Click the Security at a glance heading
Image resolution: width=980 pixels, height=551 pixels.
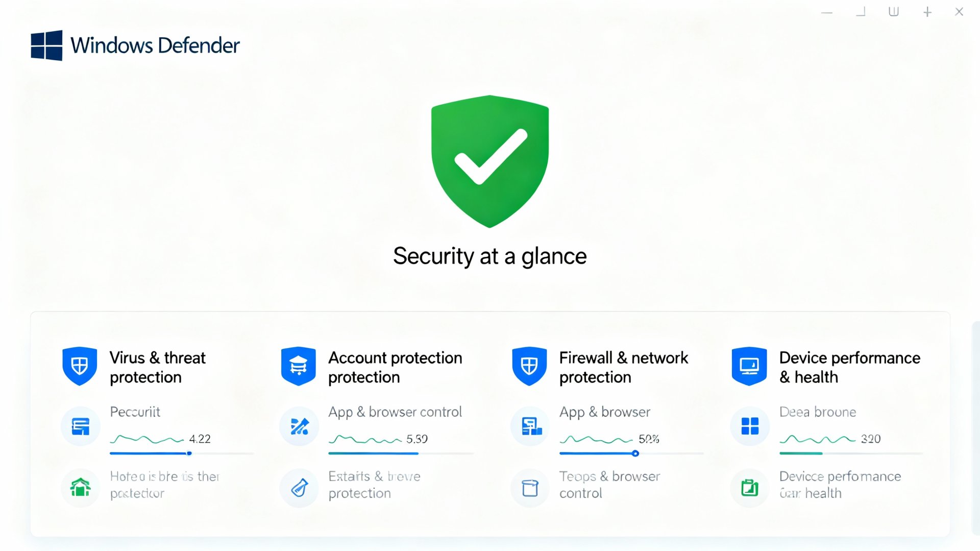tap(489, 256)
